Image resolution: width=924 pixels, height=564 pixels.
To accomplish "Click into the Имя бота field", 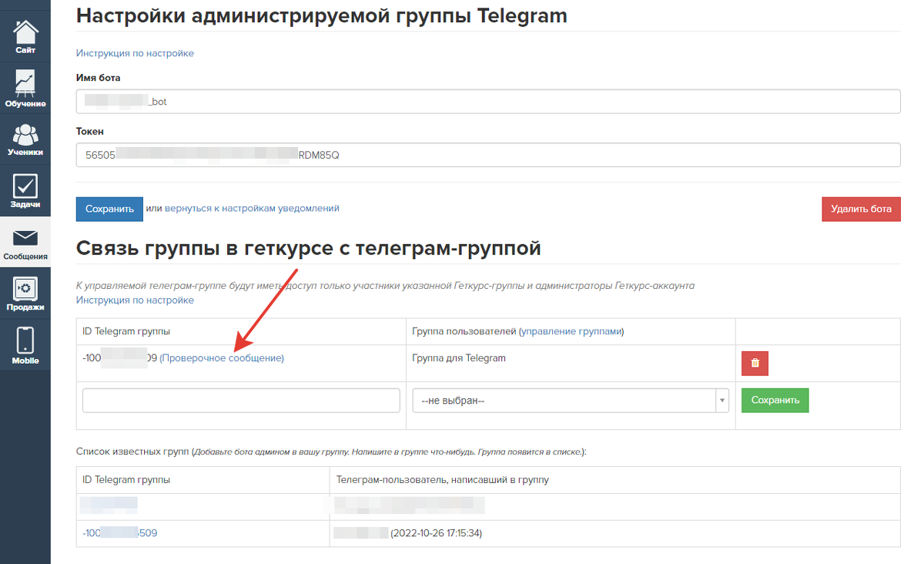I will tap(488, 102).
